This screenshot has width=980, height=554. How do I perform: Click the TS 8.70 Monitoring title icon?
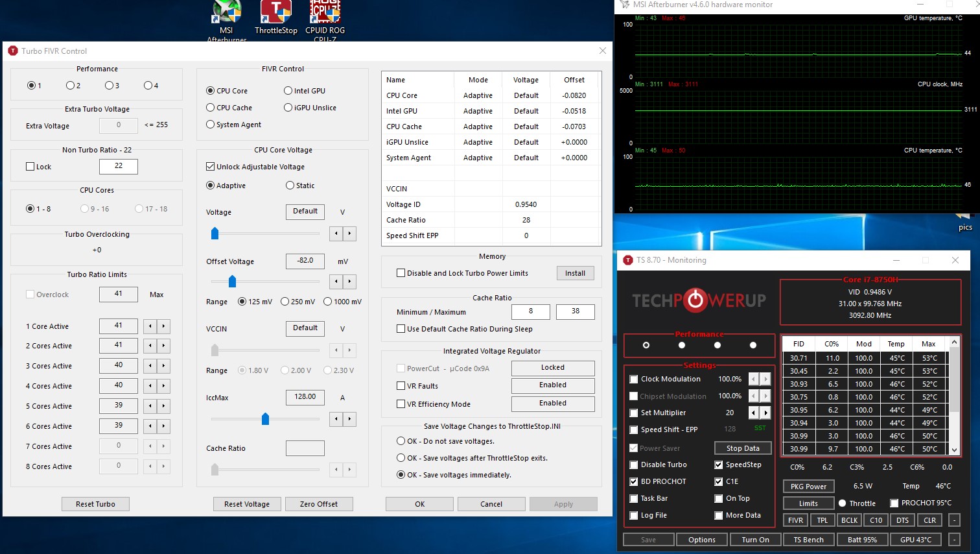click(627, 260)
